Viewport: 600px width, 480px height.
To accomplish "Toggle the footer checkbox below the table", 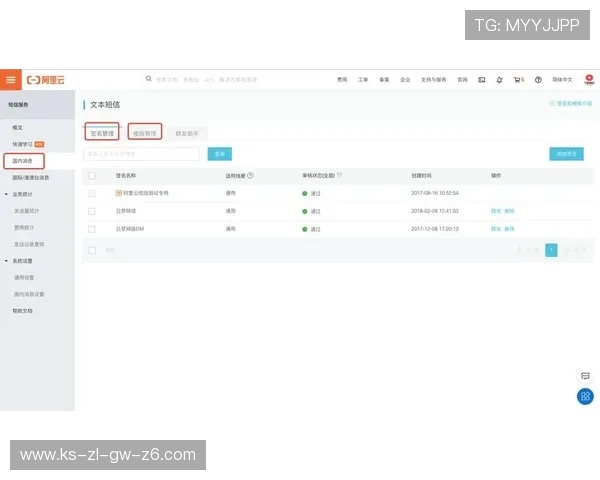I will coord(92,250).
